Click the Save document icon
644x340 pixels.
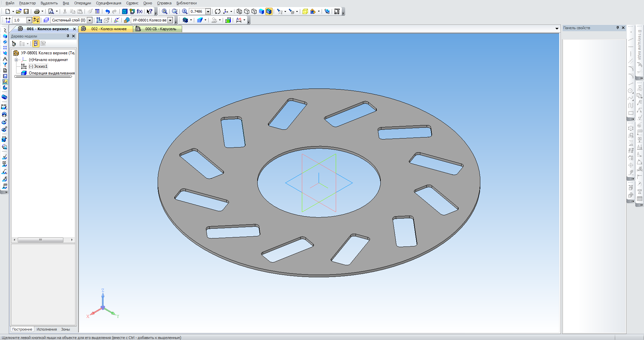click(x=26, y=11)
